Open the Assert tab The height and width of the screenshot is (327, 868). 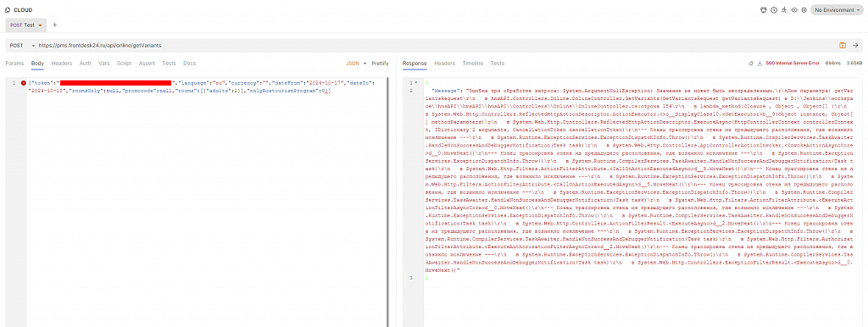pyautogui.click(x=147, y=63)
